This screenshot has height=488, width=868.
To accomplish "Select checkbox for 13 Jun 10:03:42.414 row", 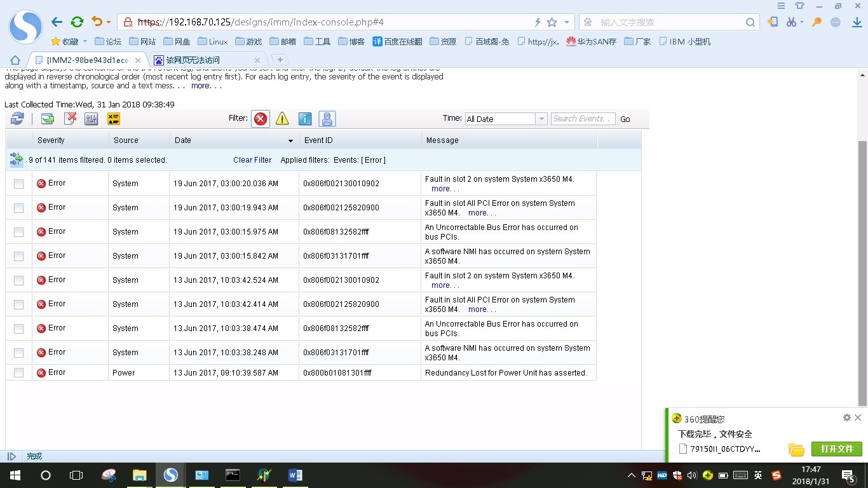I will (x=18, y=304).
